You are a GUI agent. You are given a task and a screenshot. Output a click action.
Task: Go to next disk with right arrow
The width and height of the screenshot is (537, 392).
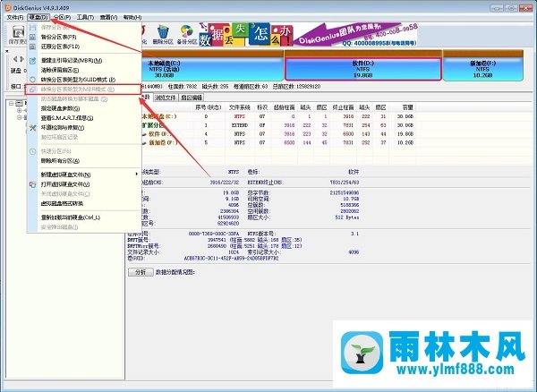click(21, 59)
